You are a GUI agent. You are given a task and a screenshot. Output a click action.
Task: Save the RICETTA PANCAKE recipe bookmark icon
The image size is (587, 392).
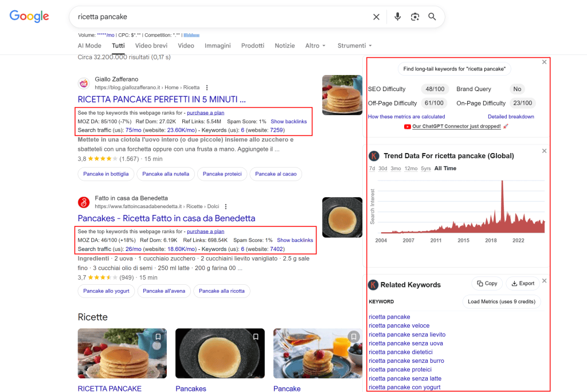pos(158,336)
